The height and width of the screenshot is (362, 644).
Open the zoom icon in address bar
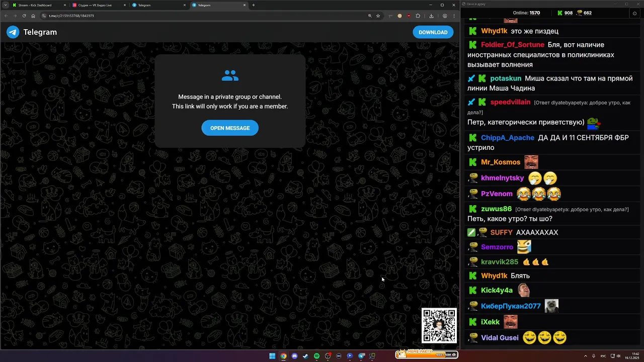370,16
